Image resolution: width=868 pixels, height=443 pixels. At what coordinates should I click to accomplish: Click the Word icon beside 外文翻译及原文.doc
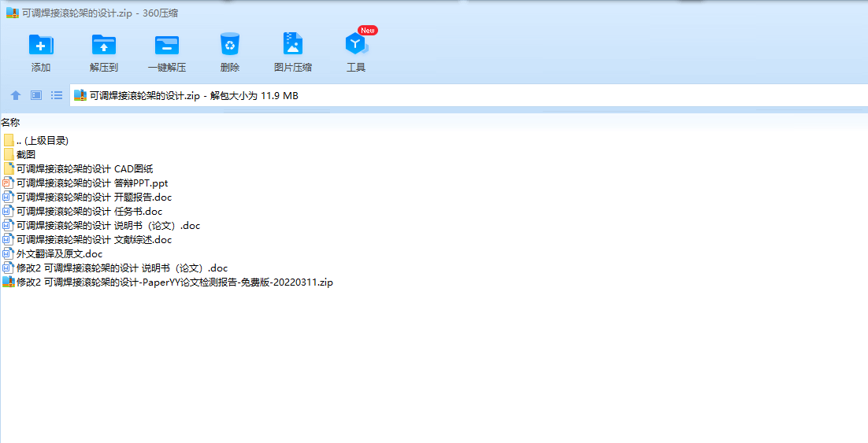[x=9, y=254]
